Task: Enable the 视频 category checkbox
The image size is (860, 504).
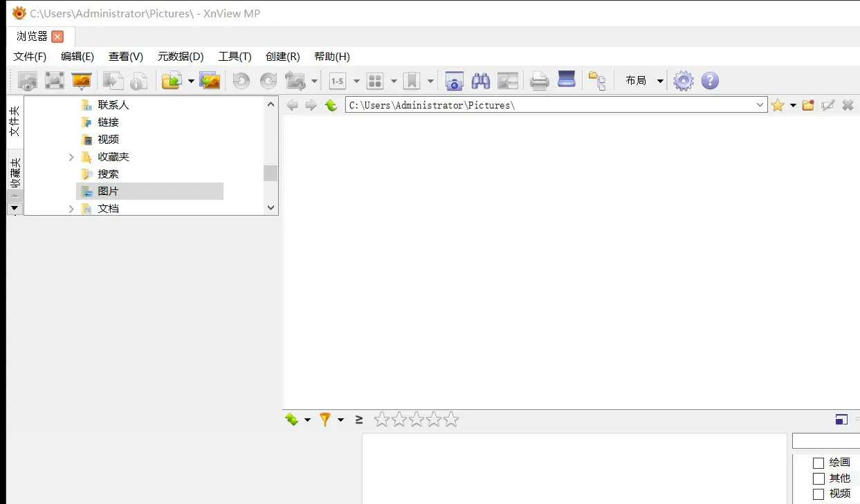Action: (818, 494)
